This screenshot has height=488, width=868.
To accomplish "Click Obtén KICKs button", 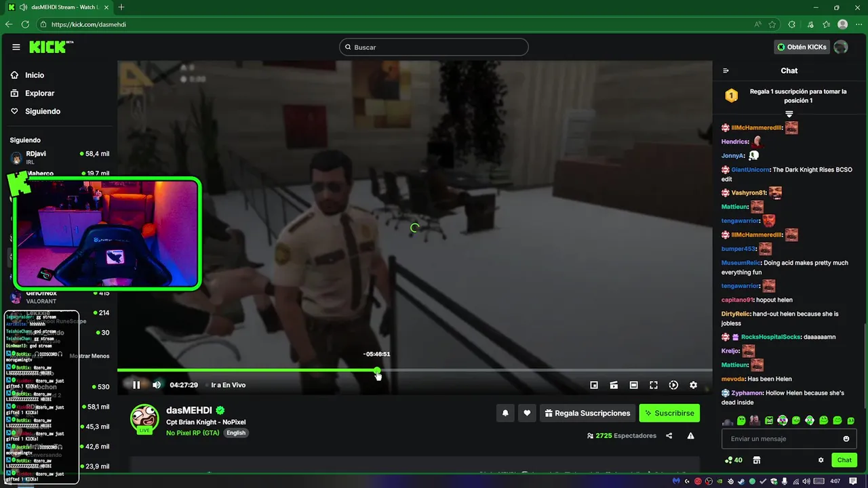I will [802, 47].
